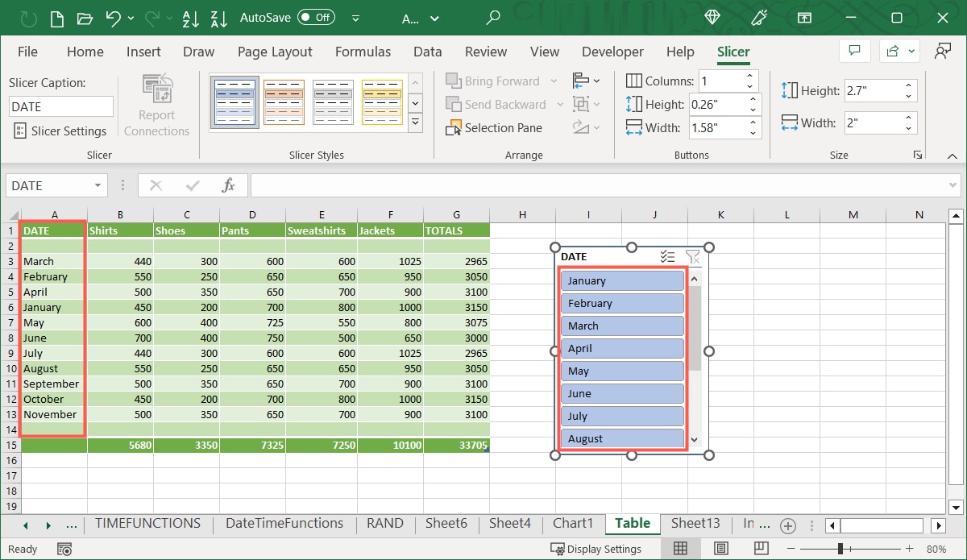967x560 pixels.
Task: Open Slicer Settings
Action: point(60,131)
